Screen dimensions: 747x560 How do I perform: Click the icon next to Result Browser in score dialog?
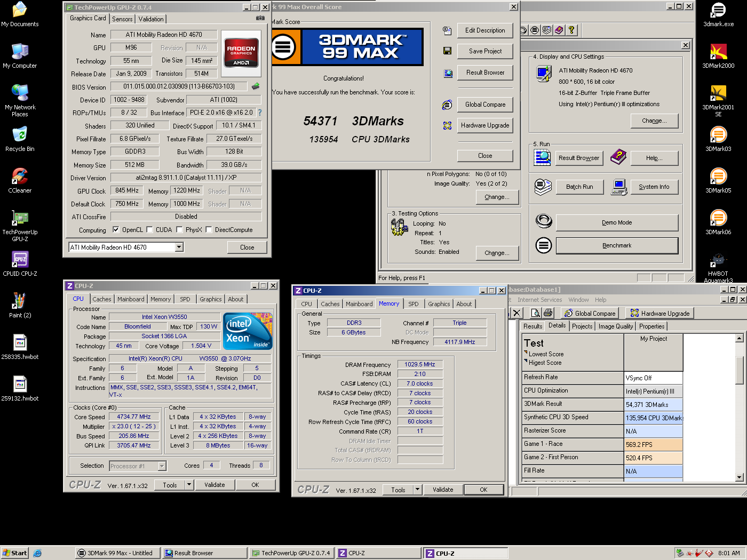click(x=448, y=73)
